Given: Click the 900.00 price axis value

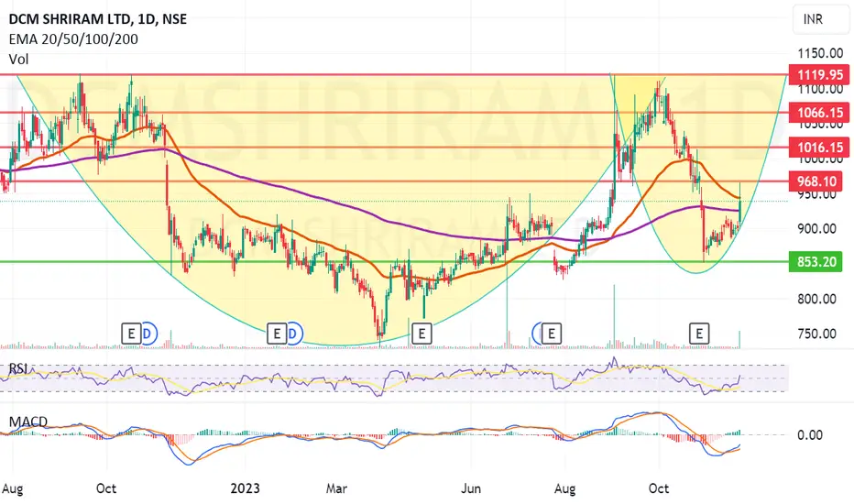Looking at the screenshot, I should click(x=816, y=229).
